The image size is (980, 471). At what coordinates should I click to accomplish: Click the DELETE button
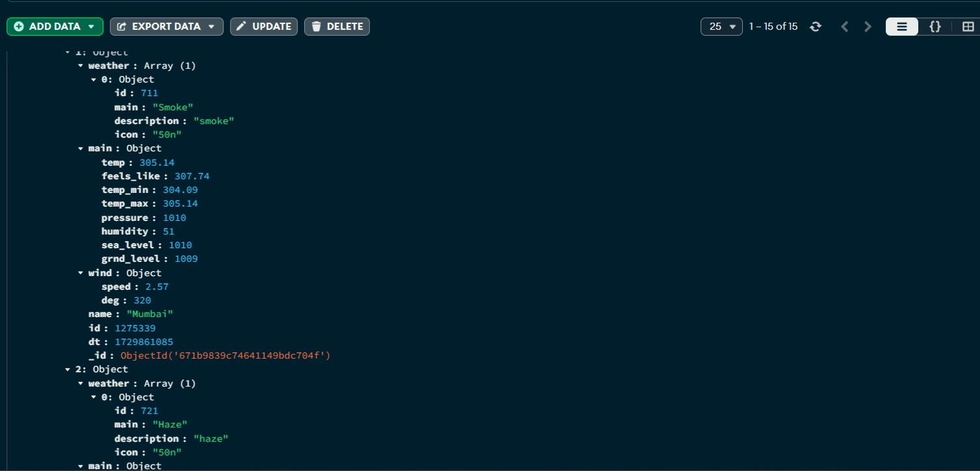pyautogui.click(x=337, y=27)
